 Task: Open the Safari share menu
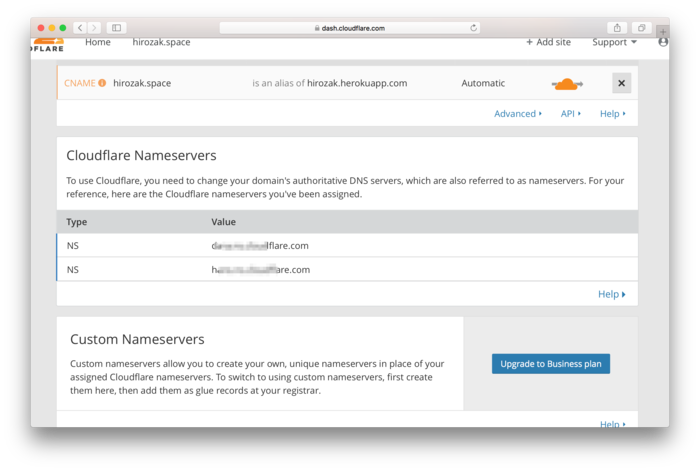(617, 28)
